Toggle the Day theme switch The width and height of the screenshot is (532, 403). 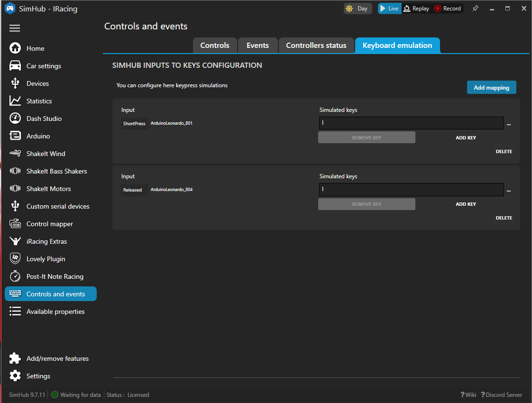[358, 9]
